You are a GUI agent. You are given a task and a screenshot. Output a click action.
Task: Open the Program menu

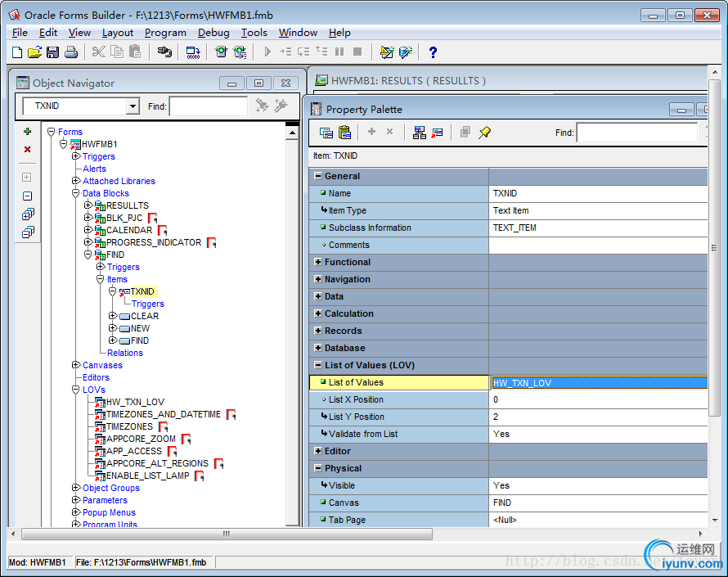click(x=165, y=33)
